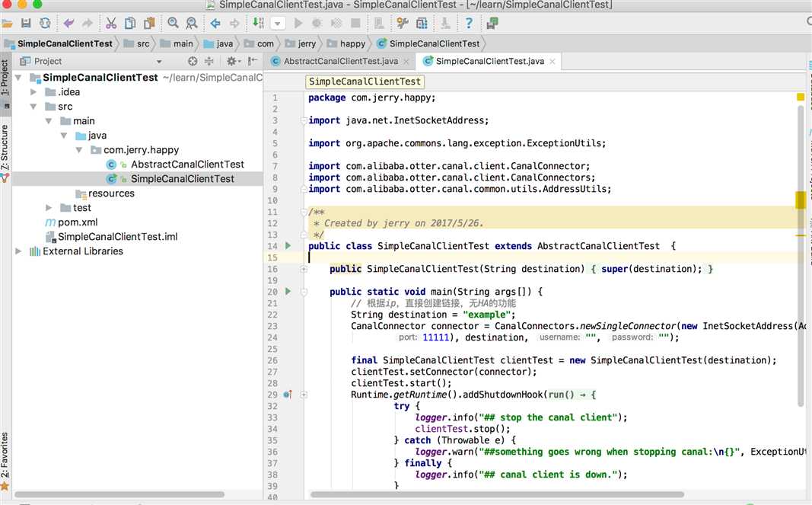Screen dimensions: 812x505
Task: Click the Make Project build icon
Action: [x=258, y=24]
